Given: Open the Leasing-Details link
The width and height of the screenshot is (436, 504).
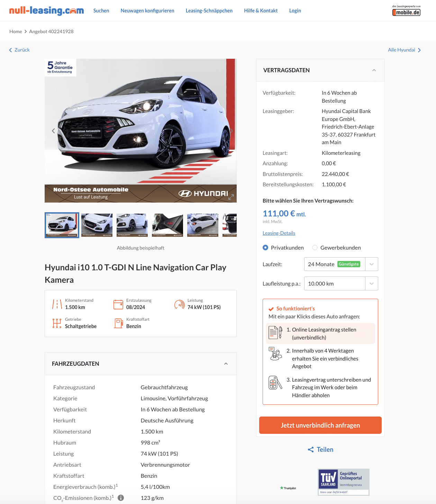Looking at the screenshot, I should [279, 233].
